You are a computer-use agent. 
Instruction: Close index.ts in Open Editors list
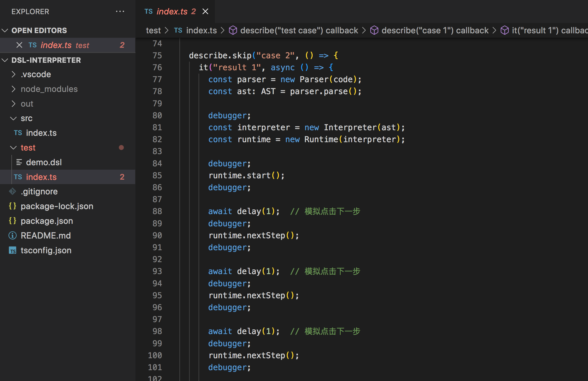19,45
